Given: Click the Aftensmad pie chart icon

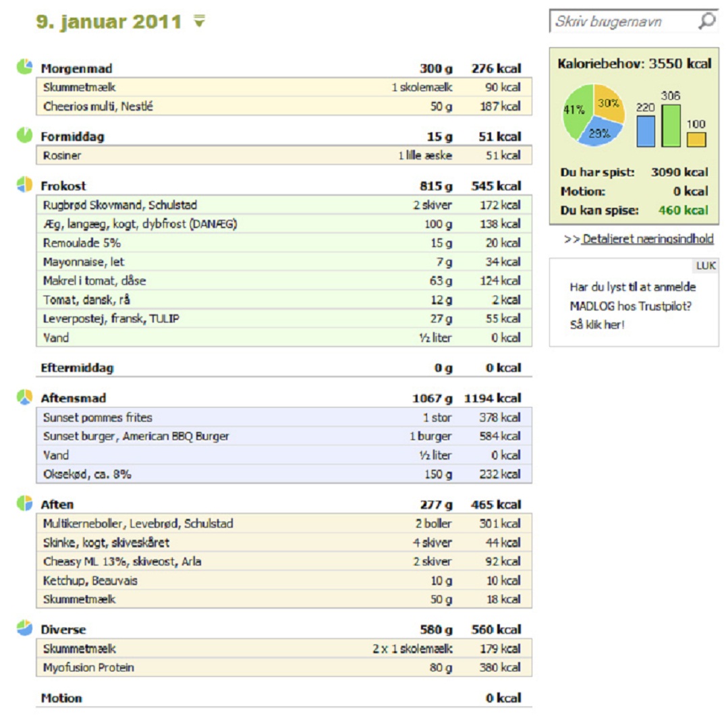Looking at the screenshot, I should [24, 397].
